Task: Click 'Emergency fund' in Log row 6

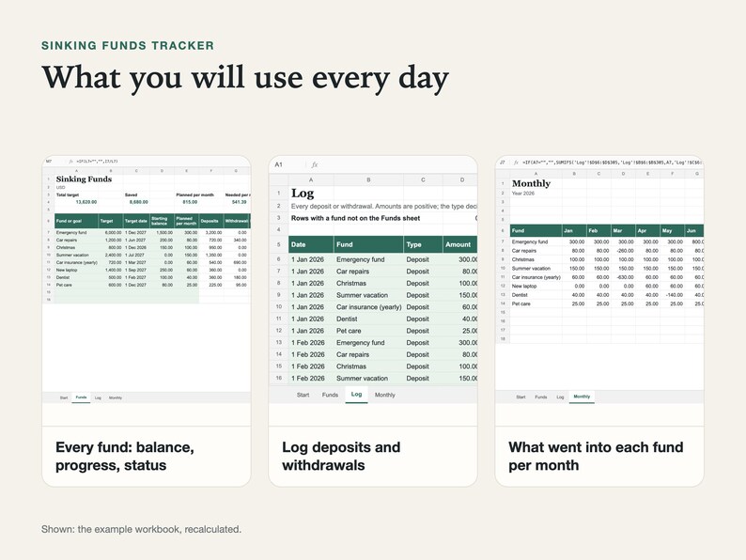Action: coord(360,259)
